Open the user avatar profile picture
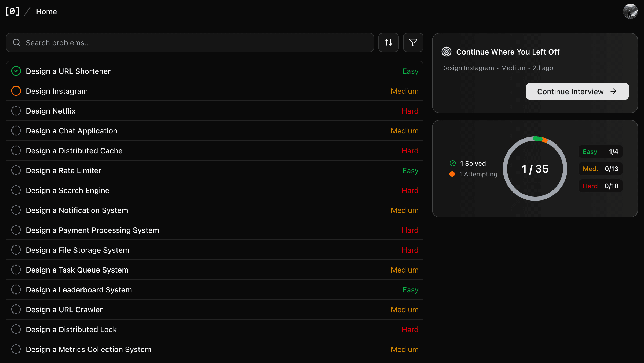644x363 pixels. pyautogui.click(x=630, y=11)
